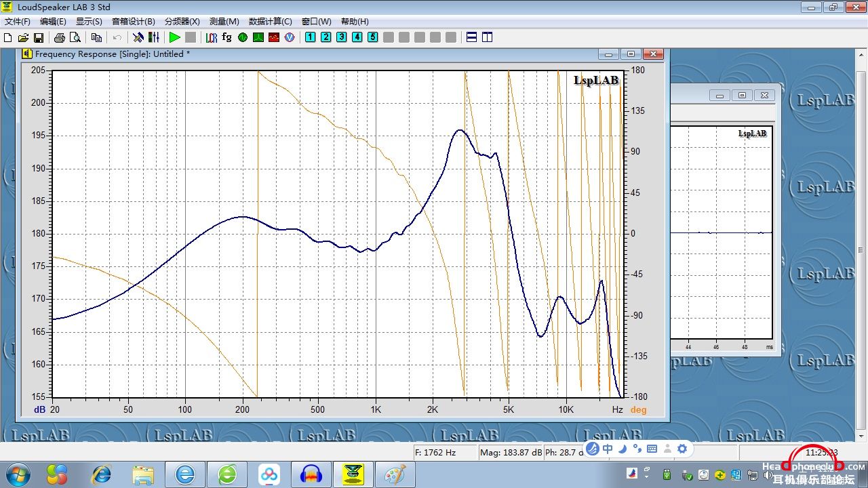Print using the printer toolbar icon
This screenshot has width=868, height=488.
click(60, 37)
